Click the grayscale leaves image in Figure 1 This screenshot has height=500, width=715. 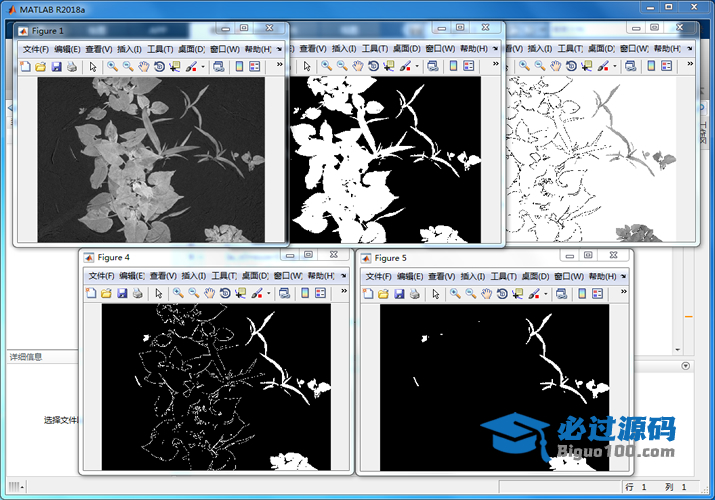click(151, 160)
